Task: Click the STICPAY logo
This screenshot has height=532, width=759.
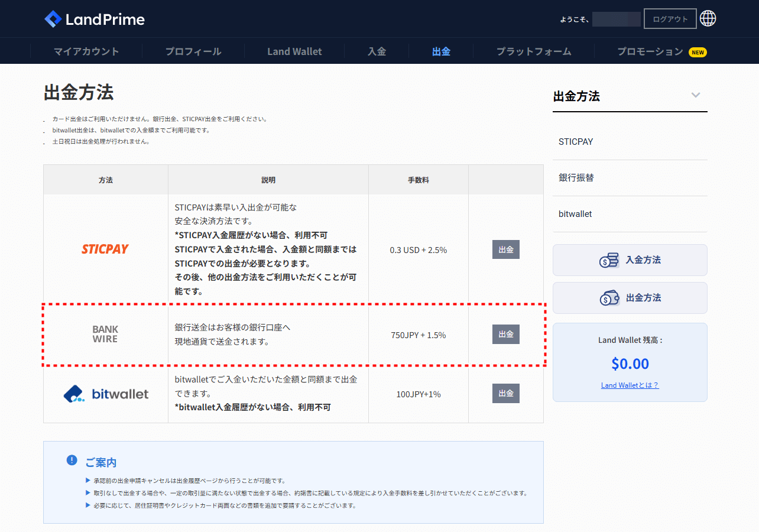Action: tap(105, 249)
